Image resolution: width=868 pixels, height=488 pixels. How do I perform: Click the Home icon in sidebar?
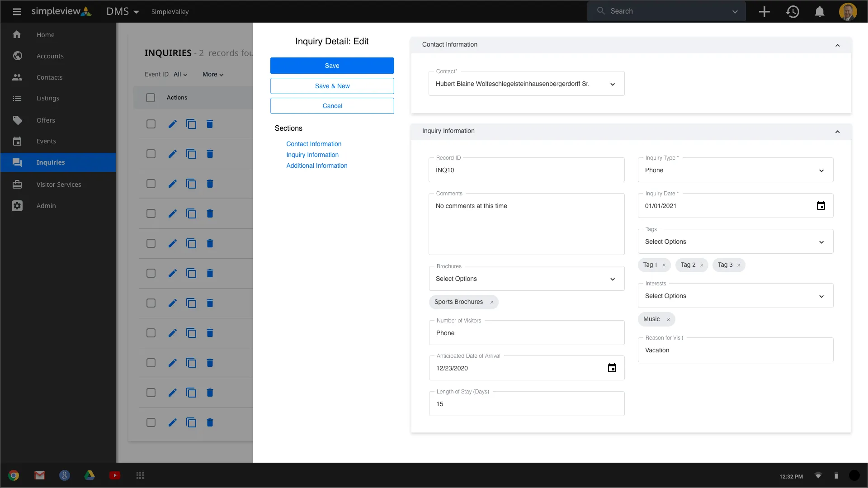(17, 34)
